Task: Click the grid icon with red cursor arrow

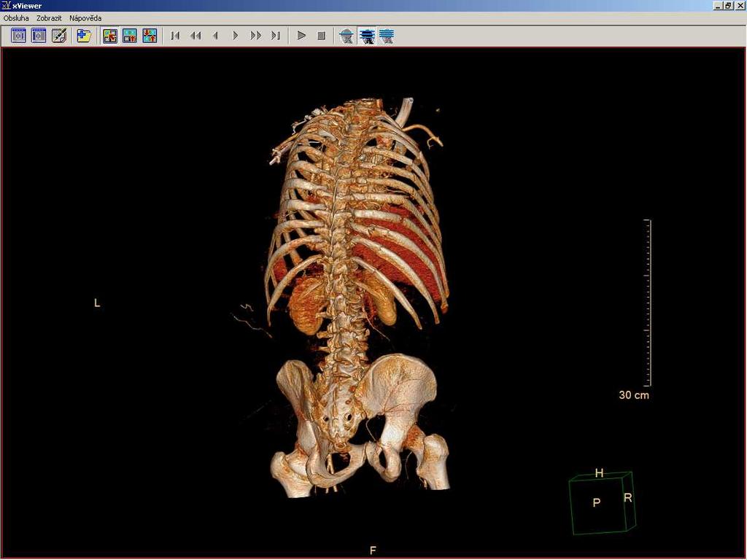Action: 109,36
